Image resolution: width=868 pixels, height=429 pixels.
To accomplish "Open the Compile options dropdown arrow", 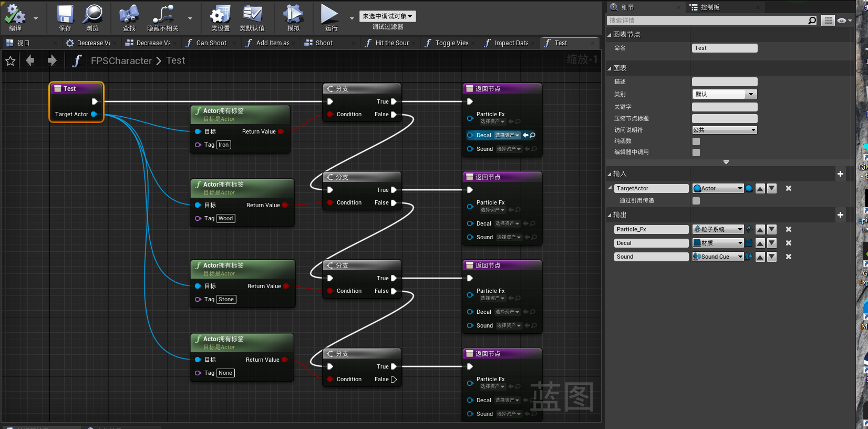I will pyautogui.click(x=36, y=18).
